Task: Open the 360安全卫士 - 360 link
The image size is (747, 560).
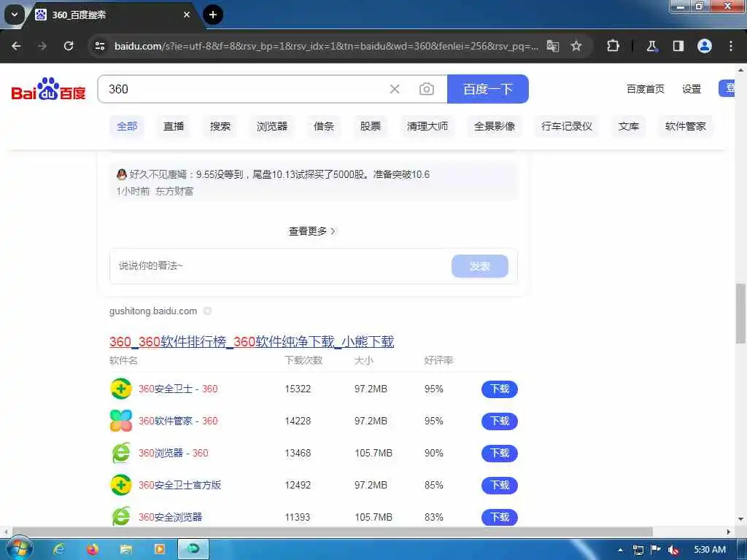Action: click(178, 389)
